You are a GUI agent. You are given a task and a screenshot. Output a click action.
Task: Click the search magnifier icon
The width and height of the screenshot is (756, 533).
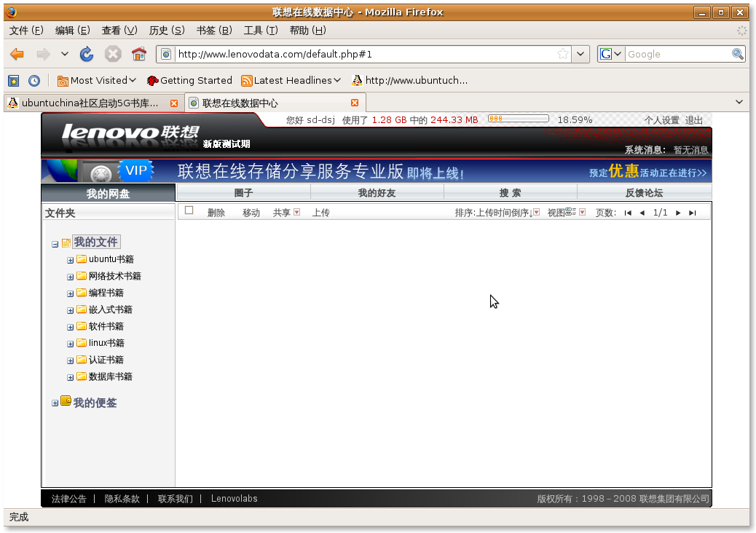point(738,54)
